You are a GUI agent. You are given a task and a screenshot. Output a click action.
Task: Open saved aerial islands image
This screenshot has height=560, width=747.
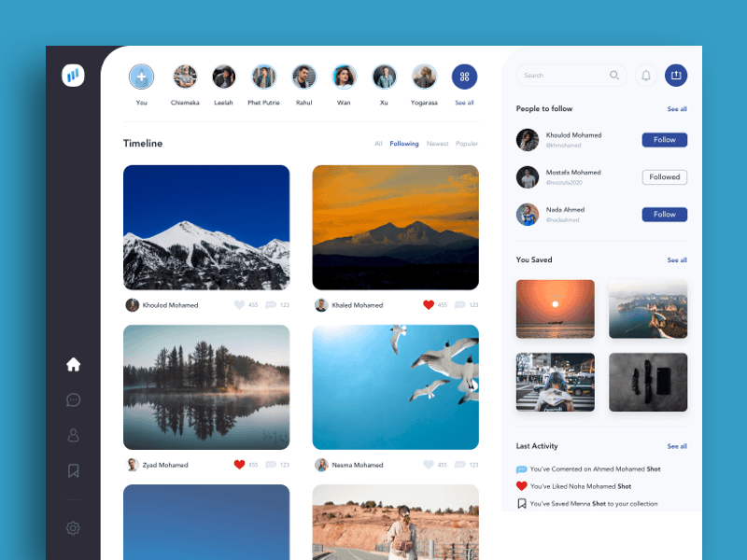[648, 309]
